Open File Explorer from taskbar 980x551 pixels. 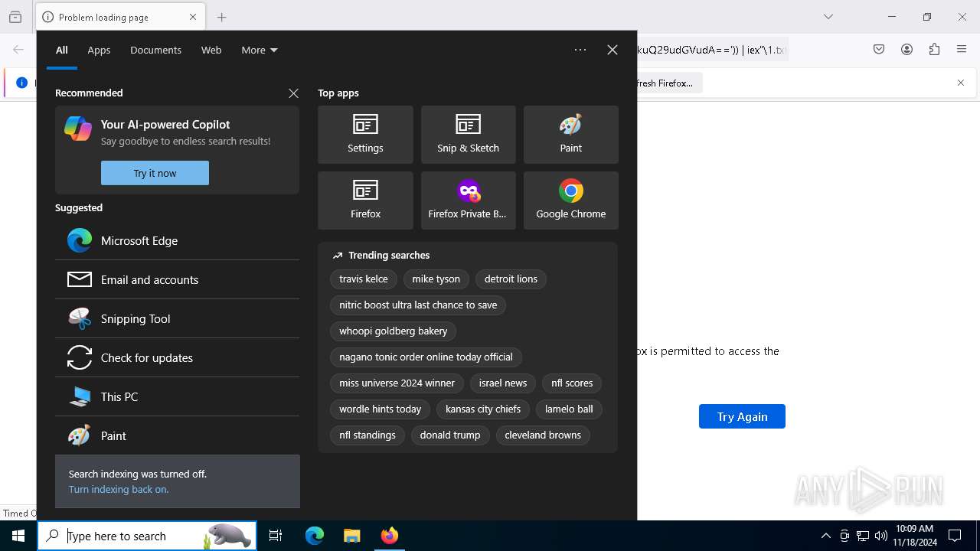click(x=351, y=536)
